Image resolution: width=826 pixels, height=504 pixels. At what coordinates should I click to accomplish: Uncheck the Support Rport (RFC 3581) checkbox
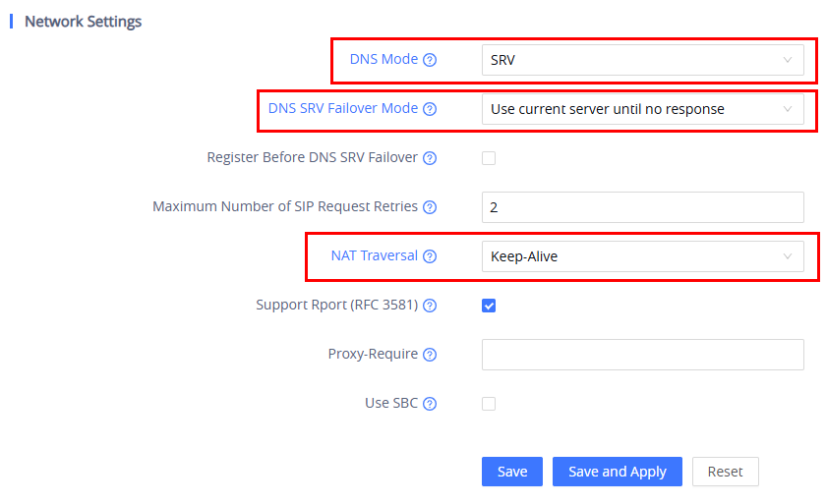tap(489, 306)
